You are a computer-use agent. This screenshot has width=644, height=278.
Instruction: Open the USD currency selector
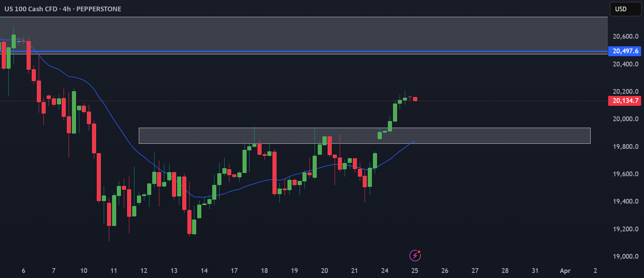pyautogui.click(x=625, y=9)
